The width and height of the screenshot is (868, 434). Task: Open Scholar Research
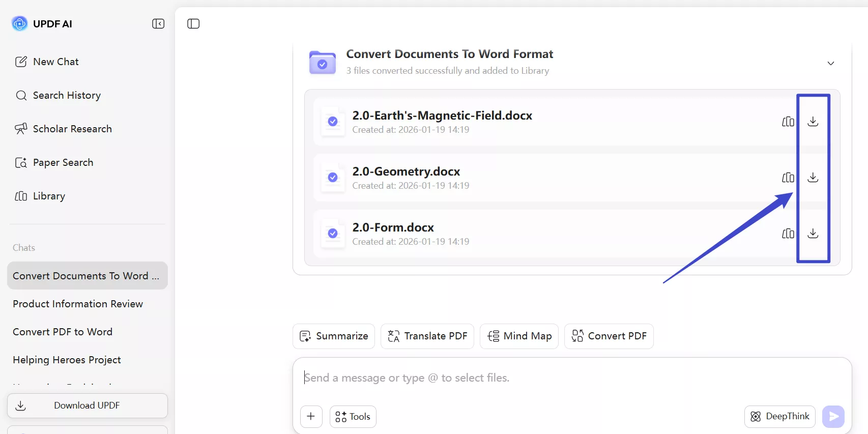63,129
